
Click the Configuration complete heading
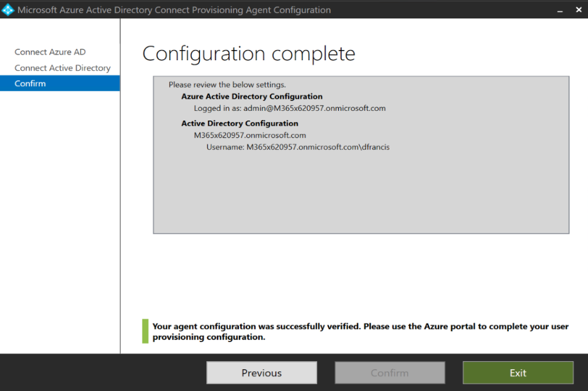[248, 53]
